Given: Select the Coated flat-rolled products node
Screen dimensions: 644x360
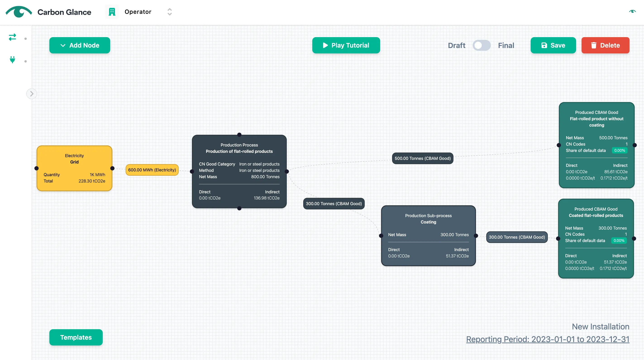Looking at the screenshot, I should (x=596, y=238).
